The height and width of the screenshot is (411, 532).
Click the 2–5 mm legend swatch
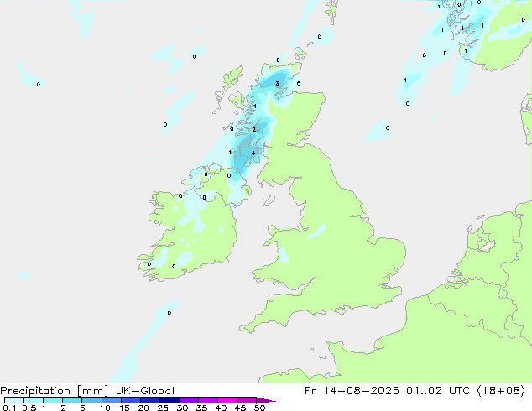pyautogui.click(x=72, y=400)
